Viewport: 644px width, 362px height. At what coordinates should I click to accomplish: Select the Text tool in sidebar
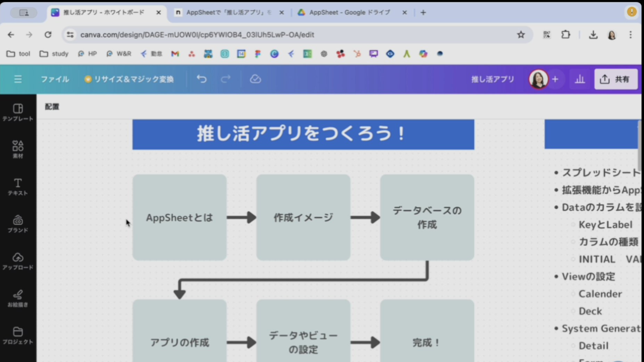[18, 187]
